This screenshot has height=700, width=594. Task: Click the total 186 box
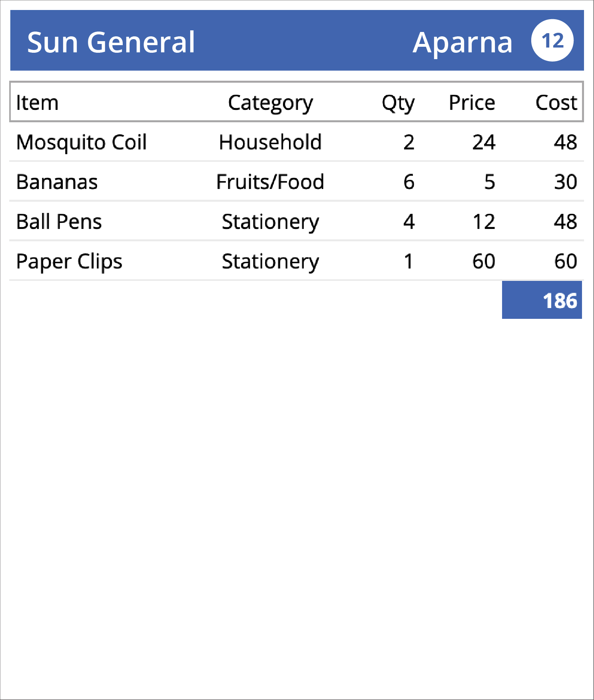click(x=542, y=300)
